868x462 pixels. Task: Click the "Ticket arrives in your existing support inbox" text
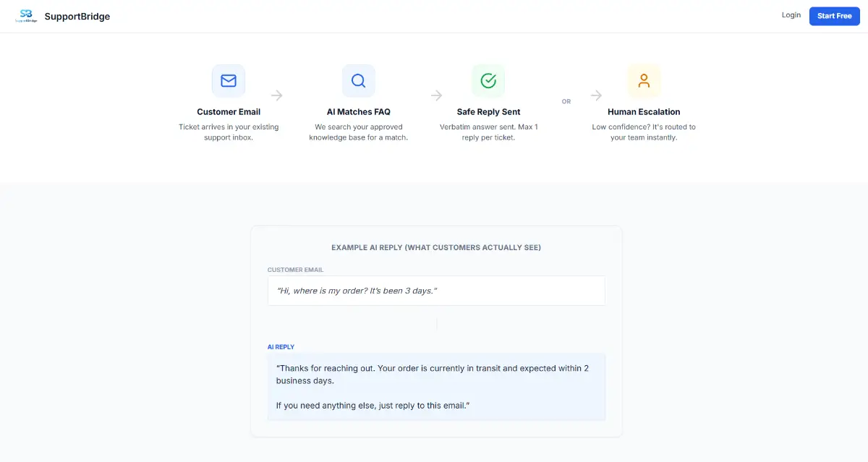[229, 132]
